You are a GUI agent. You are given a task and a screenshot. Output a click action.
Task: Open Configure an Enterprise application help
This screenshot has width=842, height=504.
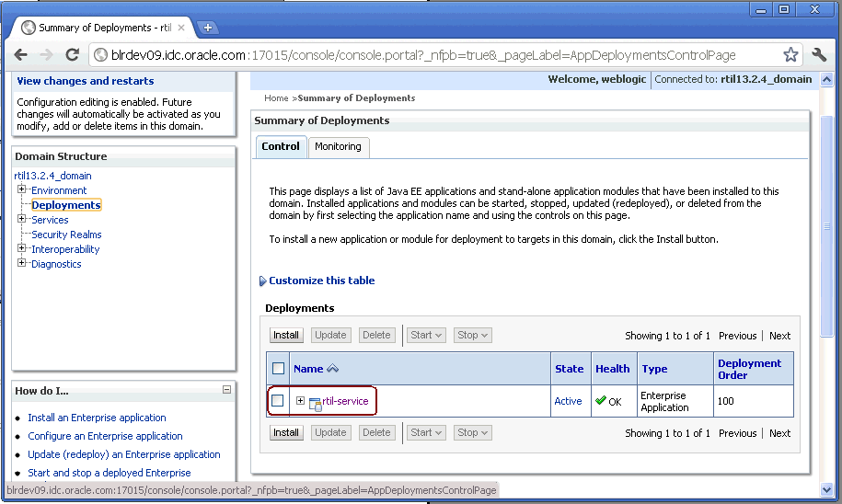[105, 436]
